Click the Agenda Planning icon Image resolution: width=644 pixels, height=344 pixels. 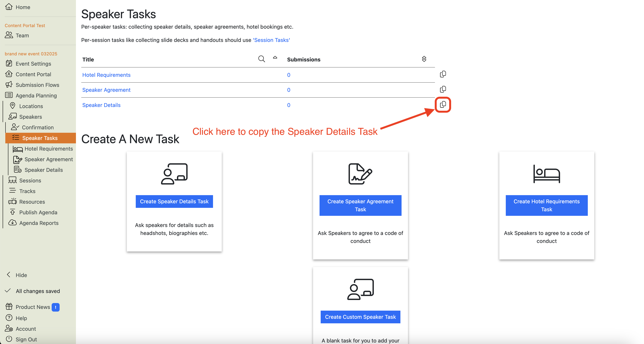point(9,95)
